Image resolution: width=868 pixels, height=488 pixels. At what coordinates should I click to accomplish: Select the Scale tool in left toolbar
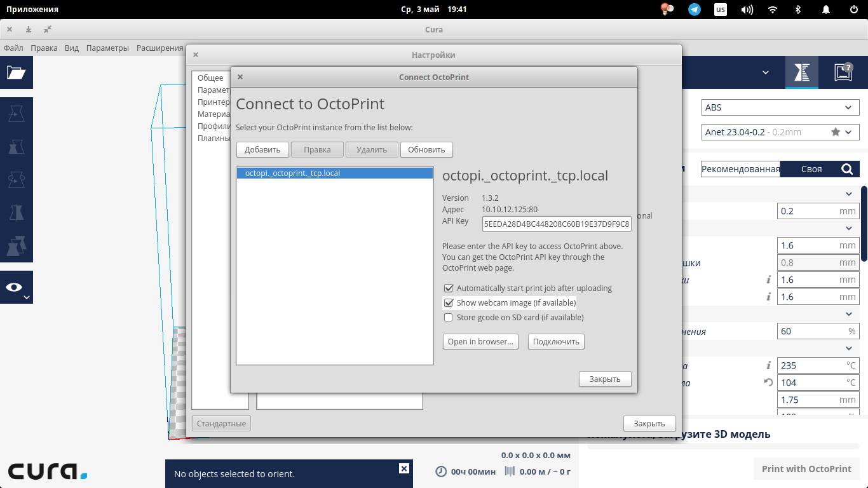click(16, 146)
